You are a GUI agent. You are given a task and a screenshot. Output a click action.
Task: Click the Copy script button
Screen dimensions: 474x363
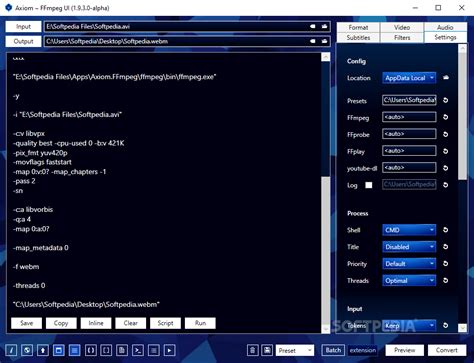pos(61,323)
